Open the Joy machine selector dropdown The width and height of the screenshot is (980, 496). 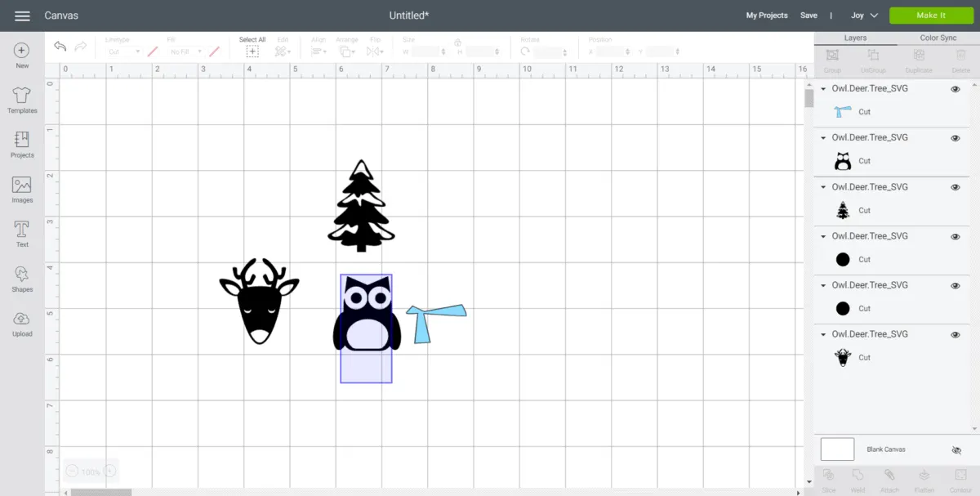(x=864, y=16)
